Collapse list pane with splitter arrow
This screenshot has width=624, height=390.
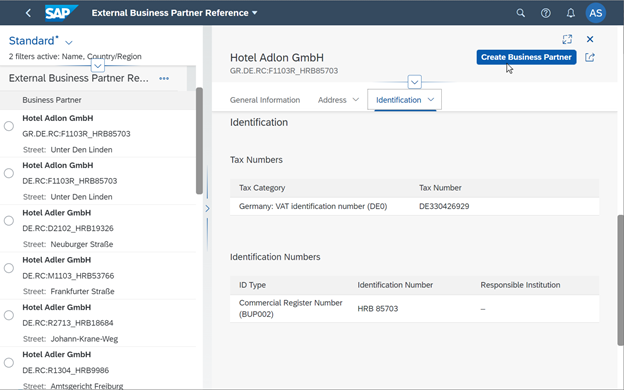click(207, 209)
